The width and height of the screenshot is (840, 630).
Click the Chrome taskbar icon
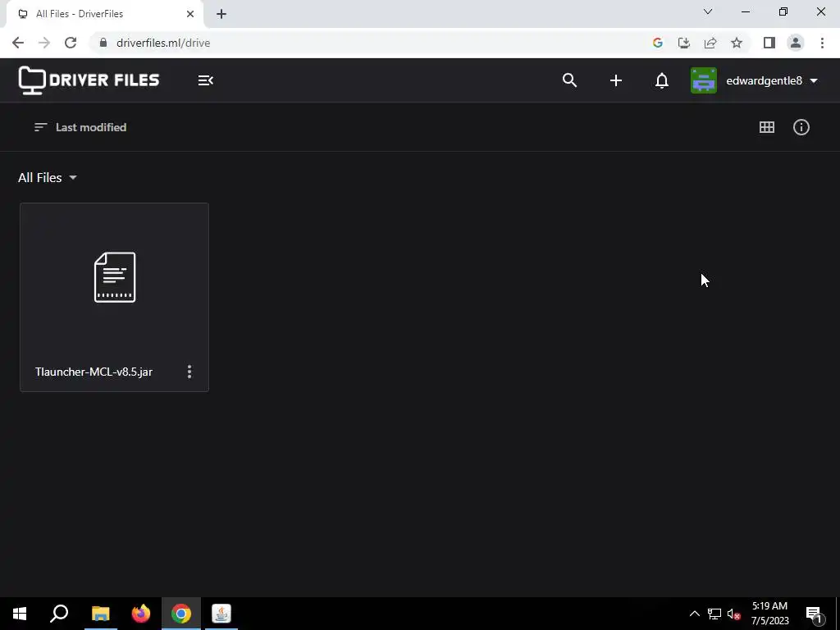point(181,614)
